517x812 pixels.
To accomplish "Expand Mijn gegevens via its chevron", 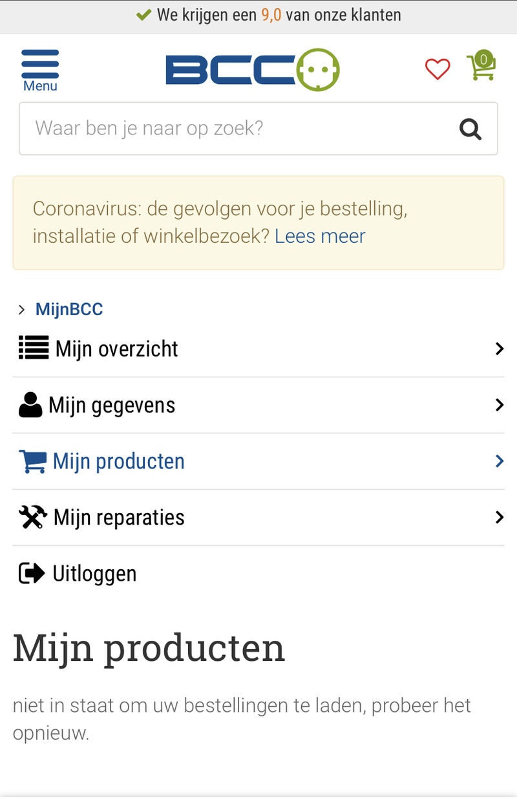I will pyautogui.click(x=499, y=405).
